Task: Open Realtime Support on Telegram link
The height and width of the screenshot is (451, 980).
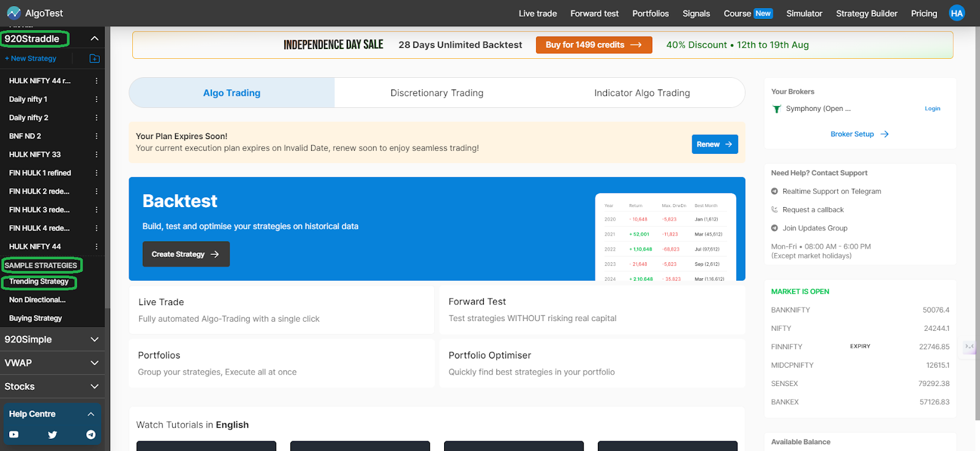Action: click(831, 191)
